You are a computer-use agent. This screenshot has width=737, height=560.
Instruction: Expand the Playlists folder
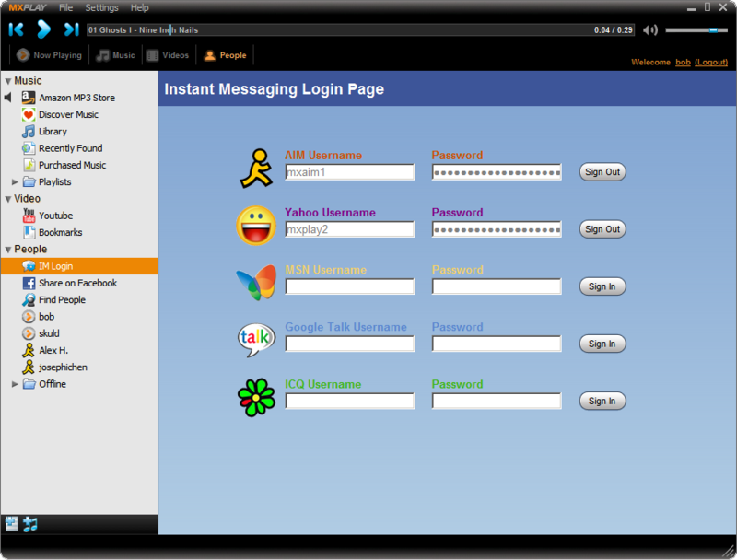point(15,181)
